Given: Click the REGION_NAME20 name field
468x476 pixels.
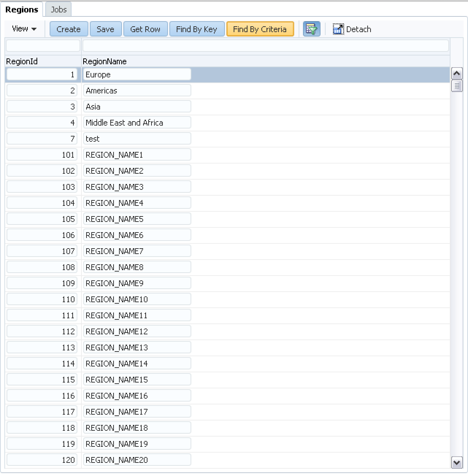Looking at the screenshot, I should [137, 460].
